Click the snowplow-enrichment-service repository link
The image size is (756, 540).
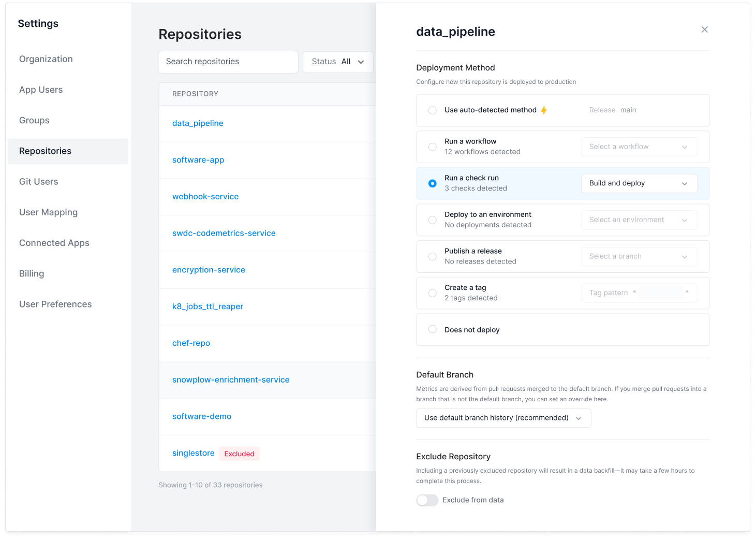point(231,380)
